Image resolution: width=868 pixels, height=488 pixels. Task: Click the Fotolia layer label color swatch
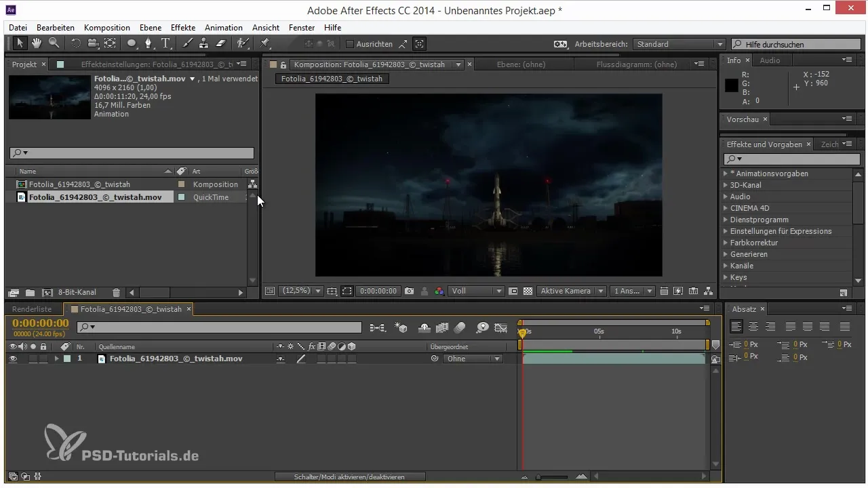pos(67,359)
